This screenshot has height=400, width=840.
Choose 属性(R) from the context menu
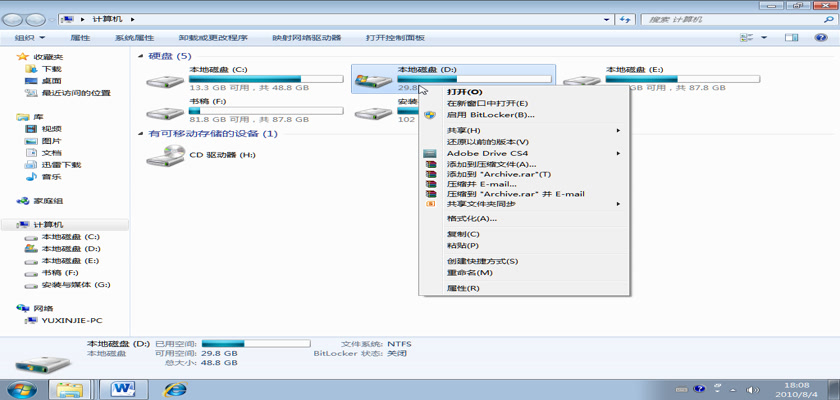click(463, 288)
